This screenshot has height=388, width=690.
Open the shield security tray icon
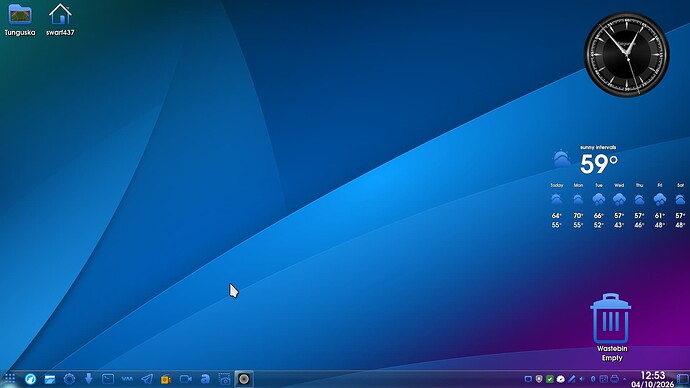click(x=539, y=379)
